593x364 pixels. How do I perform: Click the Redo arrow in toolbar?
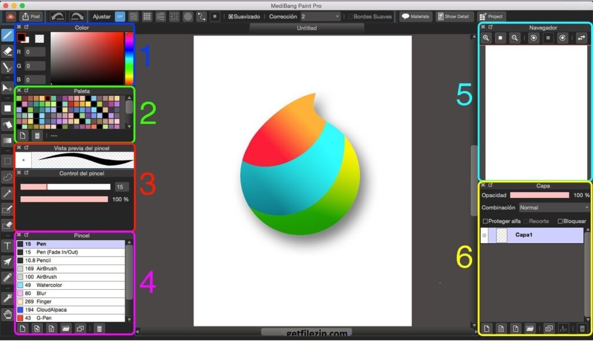point(77,16)
